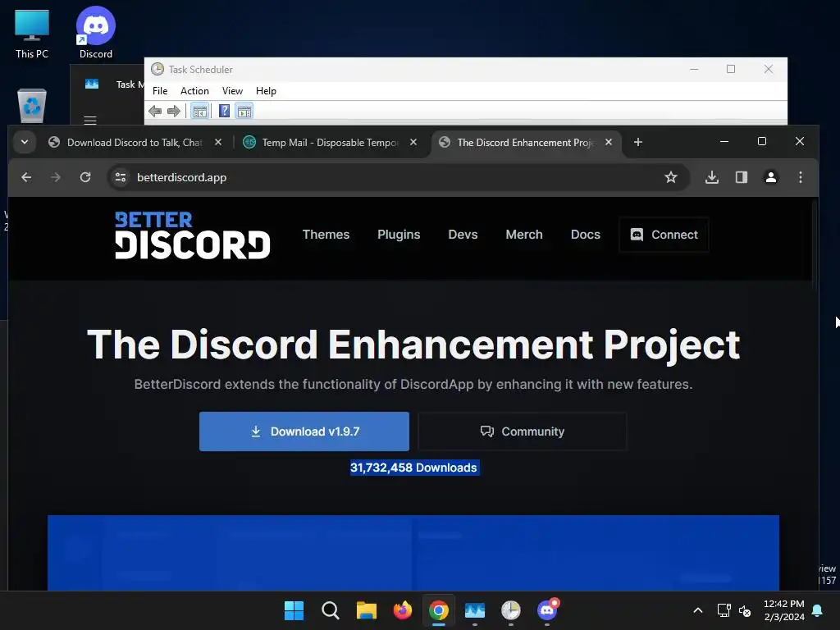Screen dimensions: 840x630
Task: Close the Discord Enhancement Project tab
Action: coord(609,142)
